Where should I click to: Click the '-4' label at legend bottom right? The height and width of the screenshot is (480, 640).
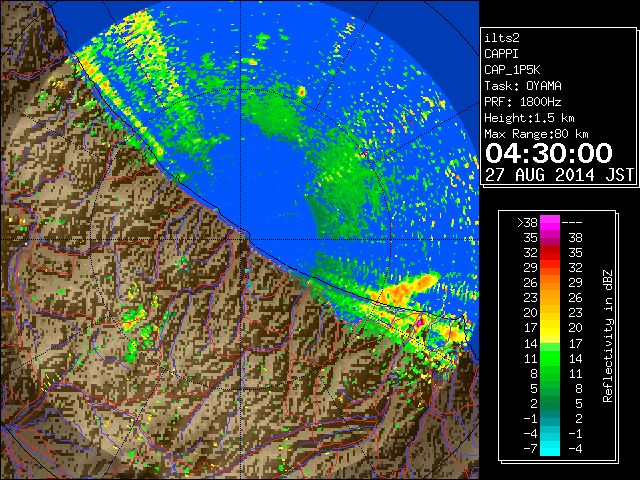coord(575,449)
